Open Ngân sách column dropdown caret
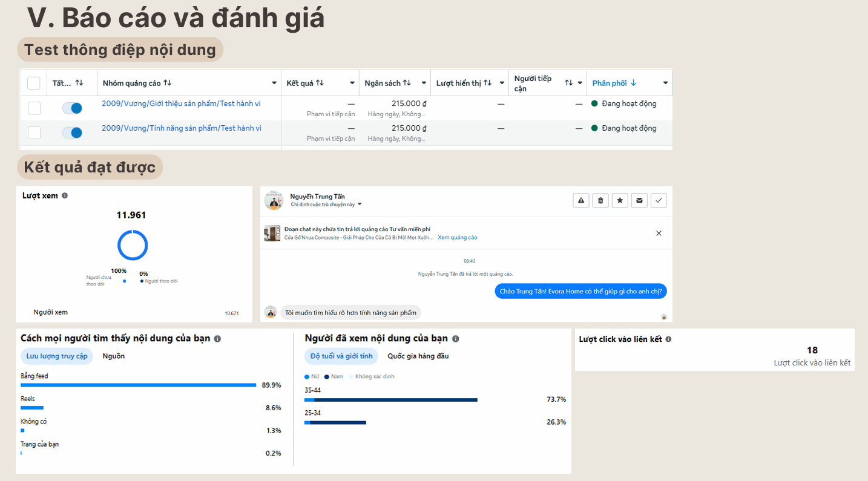This screenshot has width=868, height=481. pyautogui.click(x=423, y=83)
